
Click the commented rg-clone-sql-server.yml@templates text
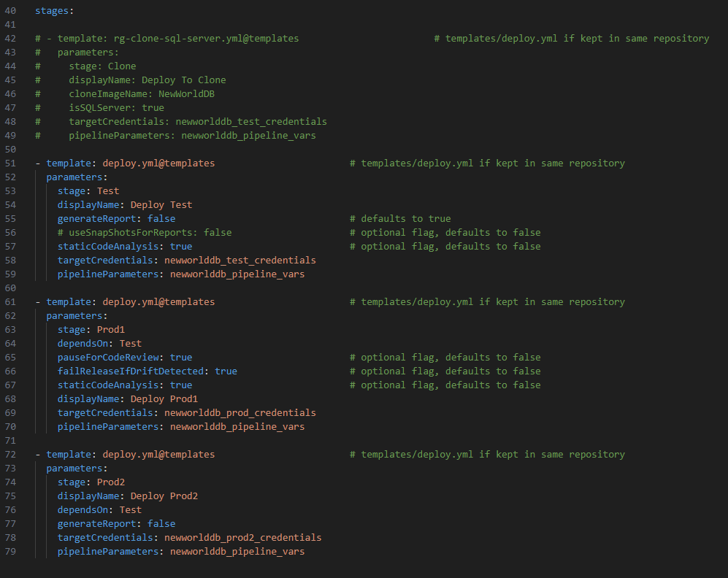[206, 39]
